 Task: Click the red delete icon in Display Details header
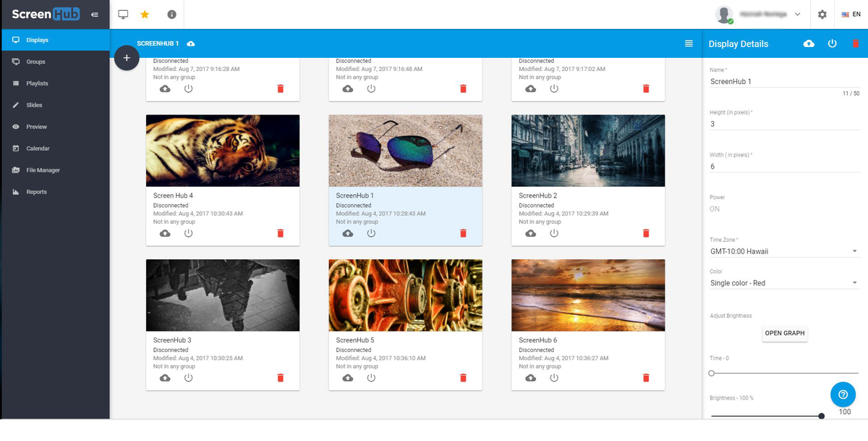pyautogui.click(x=856, y=44)
